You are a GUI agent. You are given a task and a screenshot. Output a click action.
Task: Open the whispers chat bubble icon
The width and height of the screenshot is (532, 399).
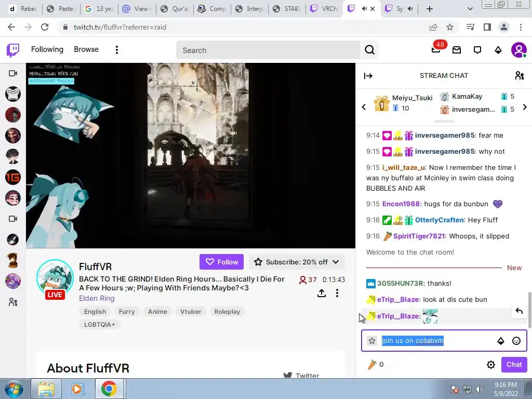pos(477,50)
